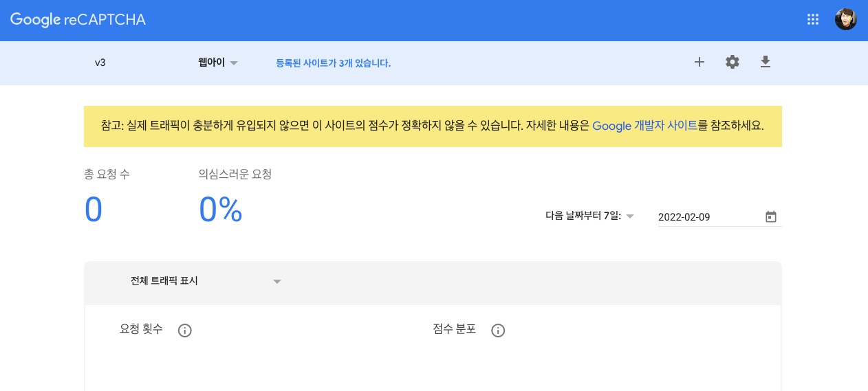Show info for 요청 횟수

[x=184, y=331]
